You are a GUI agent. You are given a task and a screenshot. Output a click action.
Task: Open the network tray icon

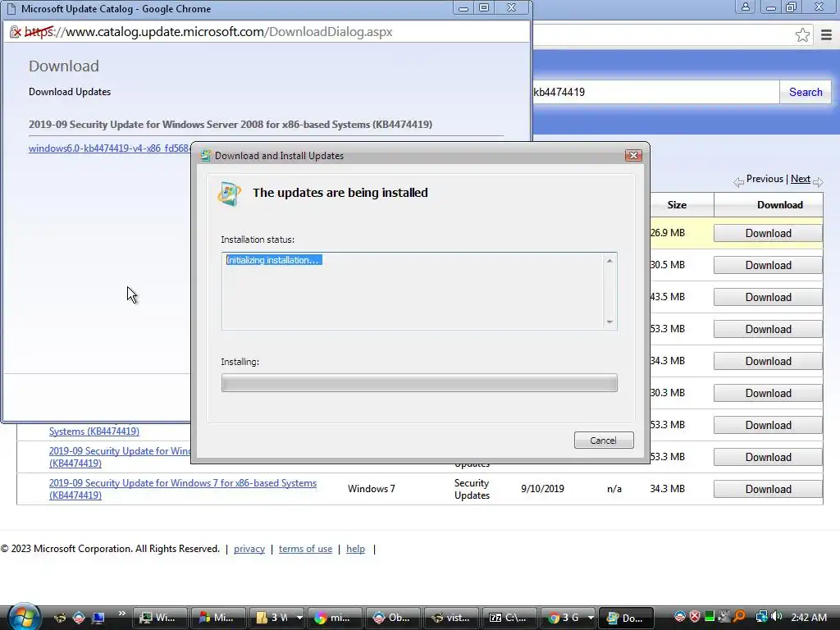[761, 617]
